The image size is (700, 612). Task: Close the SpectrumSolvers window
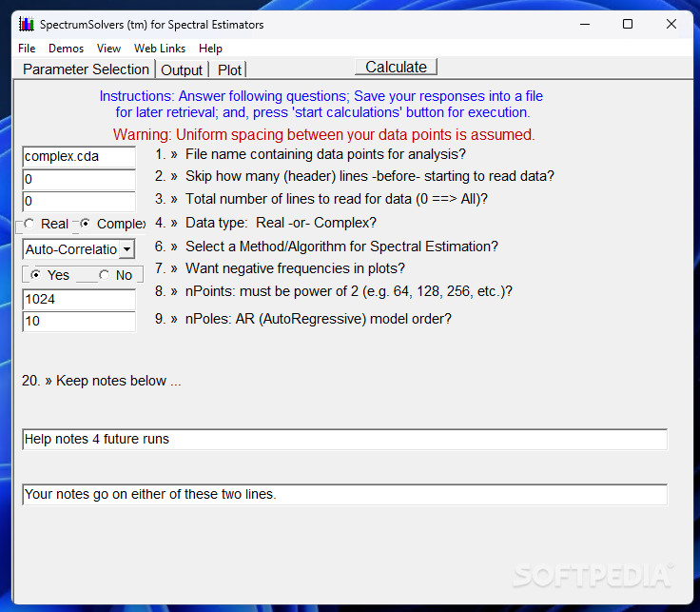tap(671, 24)
